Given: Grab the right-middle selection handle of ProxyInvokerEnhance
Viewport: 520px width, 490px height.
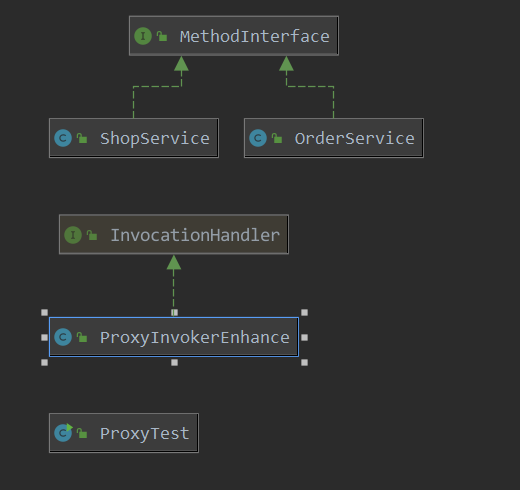Looking at the screenshot, I should 304,337.
